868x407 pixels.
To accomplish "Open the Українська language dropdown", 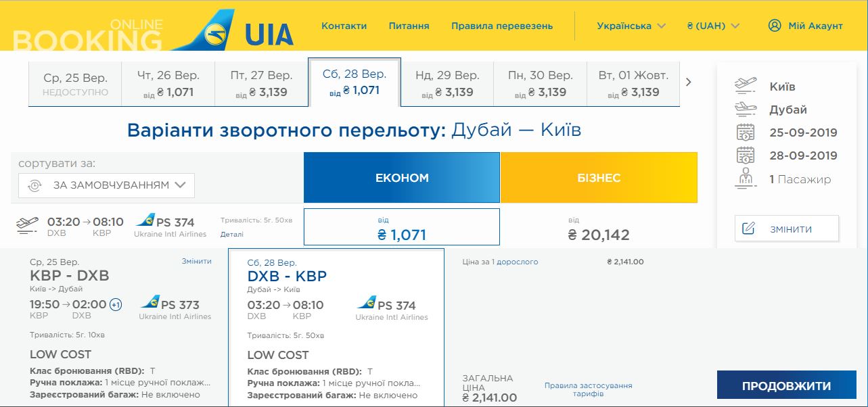I will [631, 26].
